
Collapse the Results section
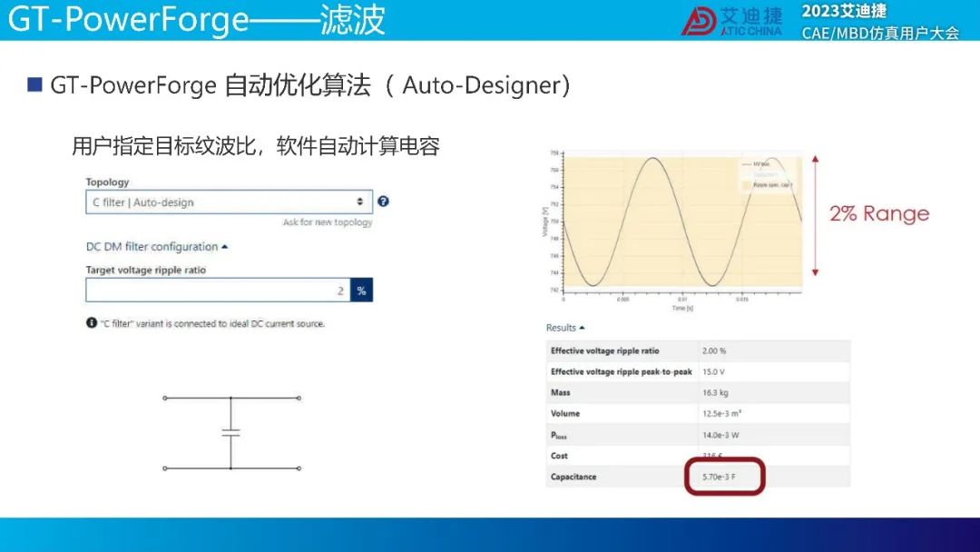tap(565, 328)
